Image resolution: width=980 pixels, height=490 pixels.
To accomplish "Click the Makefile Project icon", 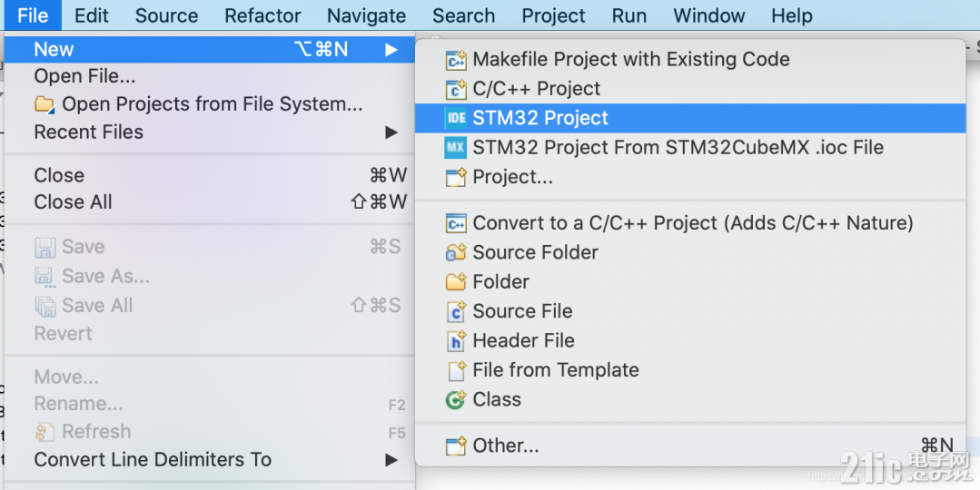I will click(456, 60).
